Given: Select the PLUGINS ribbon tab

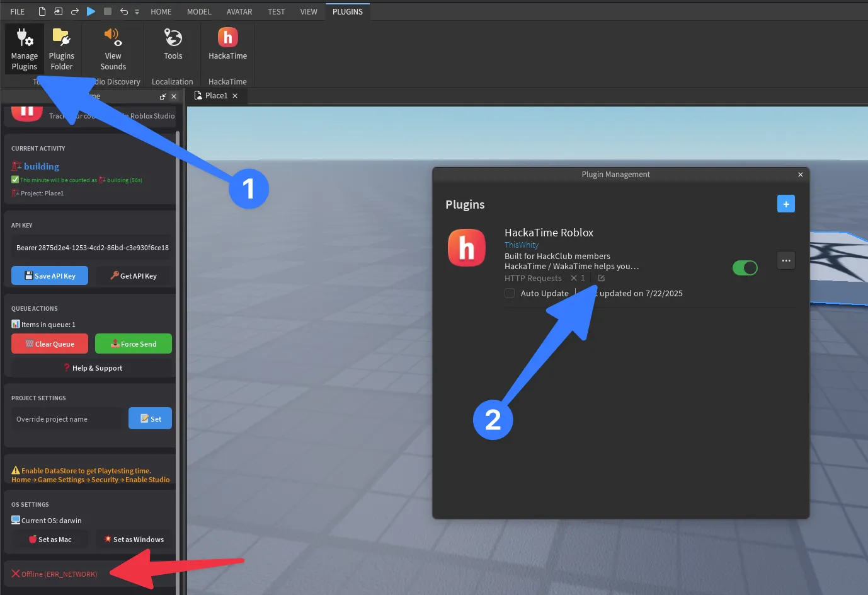Looking at the screenshot, I should click(x=348, y=11).
